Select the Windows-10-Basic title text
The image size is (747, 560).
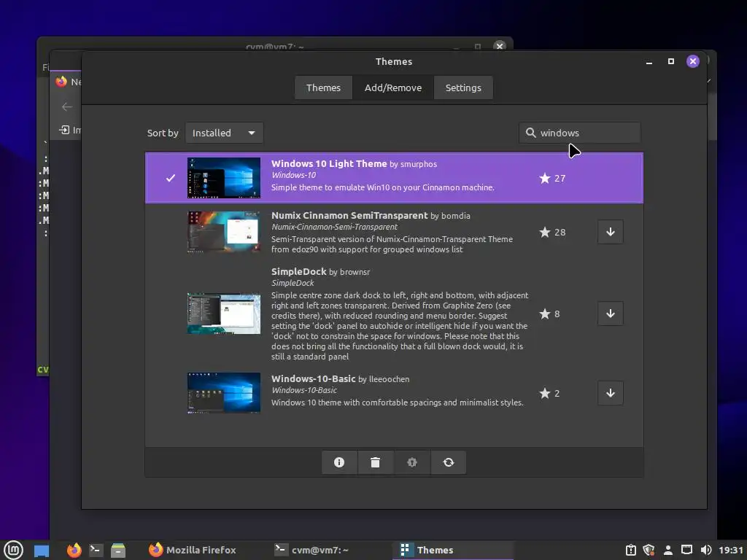[314, 378]
